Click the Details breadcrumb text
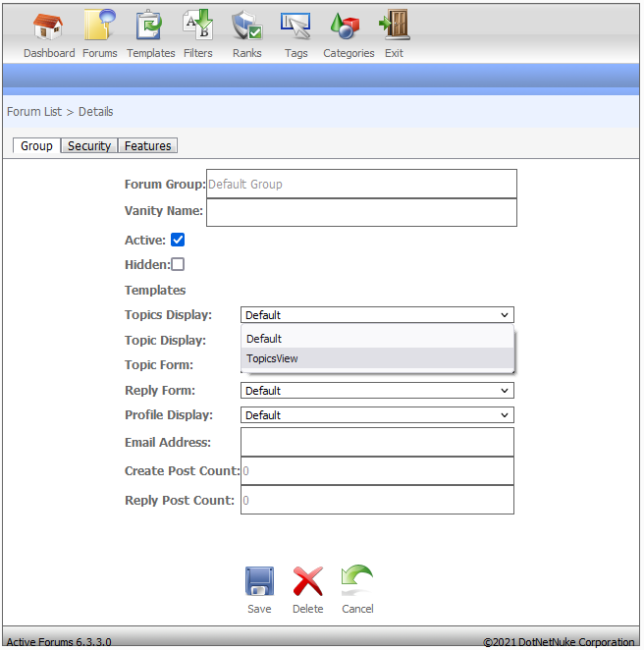This screenshot has width=644, height=650. tap(96, 112)
